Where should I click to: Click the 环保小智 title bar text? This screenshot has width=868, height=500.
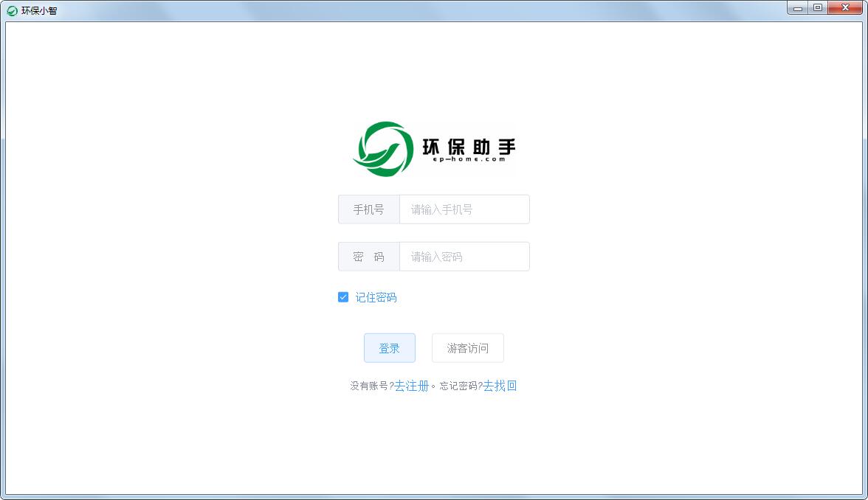tap(38, 10)
